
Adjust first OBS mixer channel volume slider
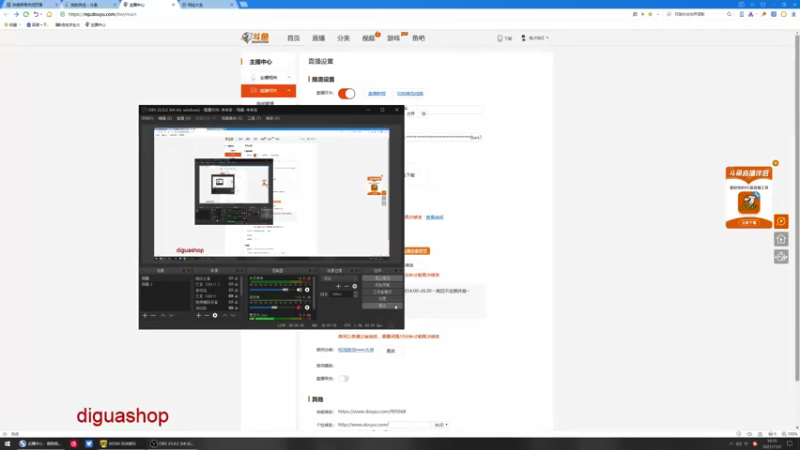tap(272, 290)
